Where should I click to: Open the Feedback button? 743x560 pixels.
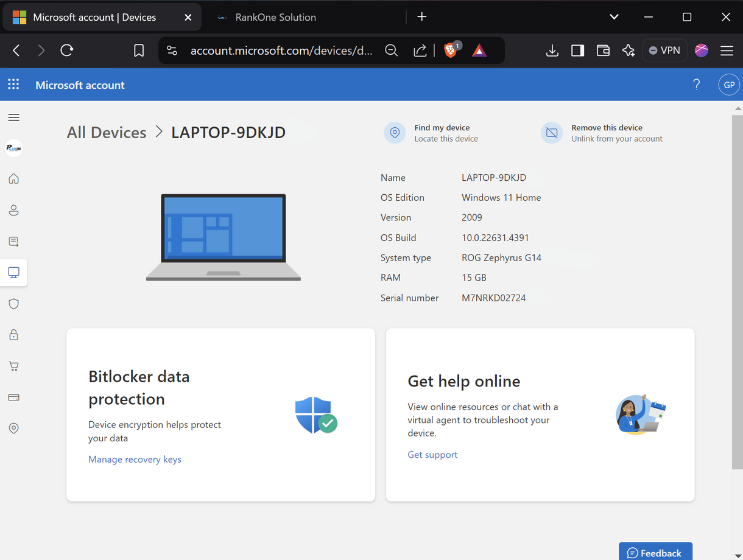[655, 552]
